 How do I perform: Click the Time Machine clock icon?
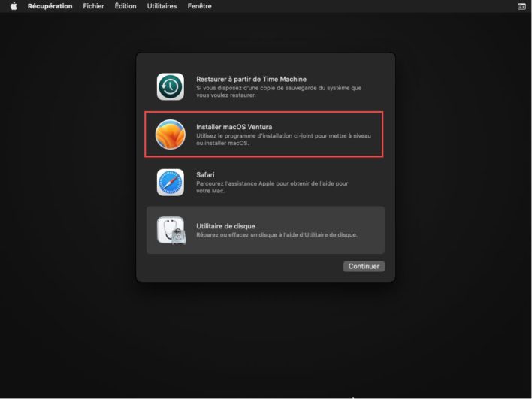click(170, 87)
